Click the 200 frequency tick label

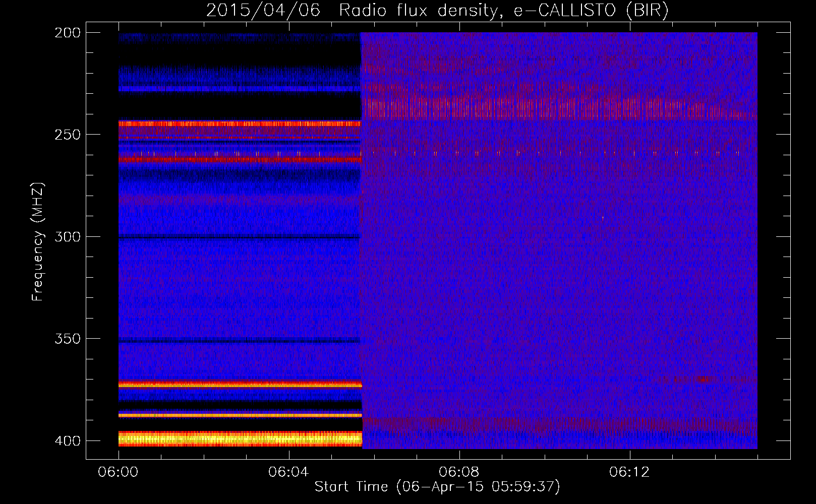click(x=68, y=33)
